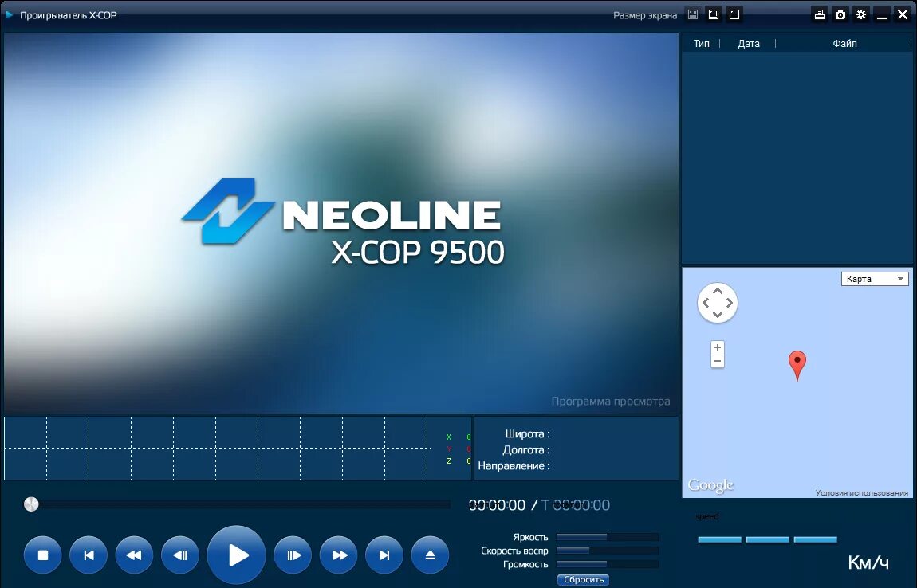Sort file list by Тип column

pos(701,43)
